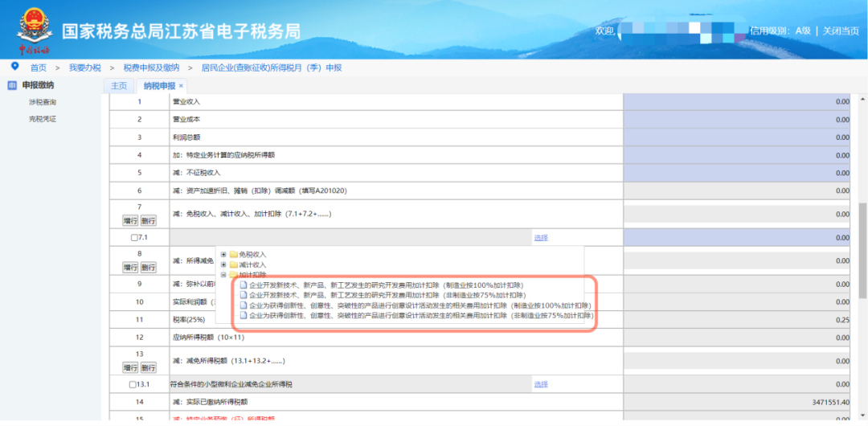This screenshot has width=868, height=426.
Task: Click the 选择 link in row 13.1
Action: coord(541,384)
